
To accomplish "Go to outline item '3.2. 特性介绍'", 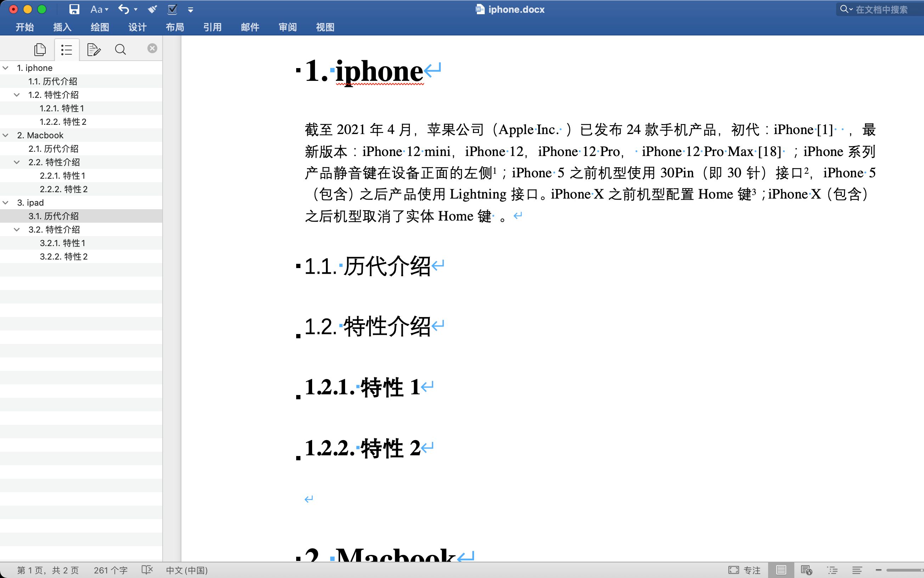I will (54, 229).
